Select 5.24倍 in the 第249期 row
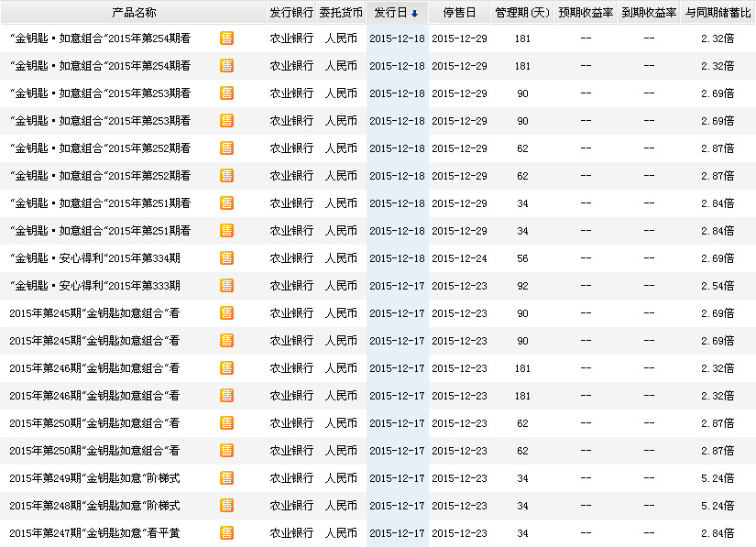The height and width of the screenshot is (547, 756). click(718, 478)
